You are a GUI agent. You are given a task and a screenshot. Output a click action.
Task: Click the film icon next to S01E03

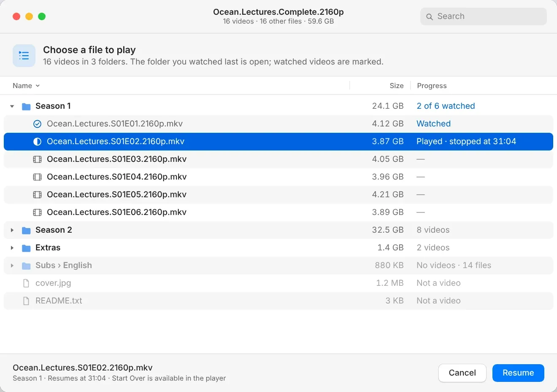tap(37, 159)
